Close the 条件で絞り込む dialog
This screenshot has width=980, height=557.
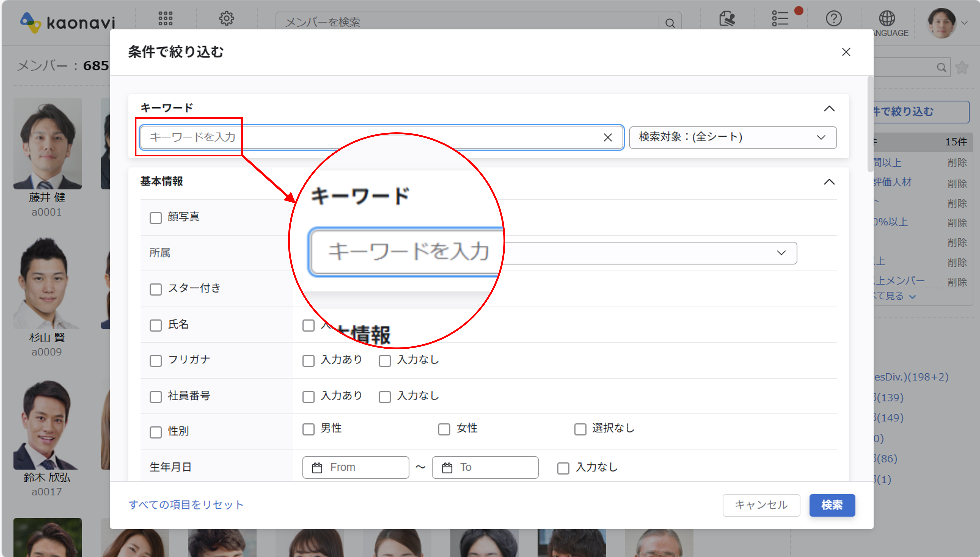tap(846, 52)
